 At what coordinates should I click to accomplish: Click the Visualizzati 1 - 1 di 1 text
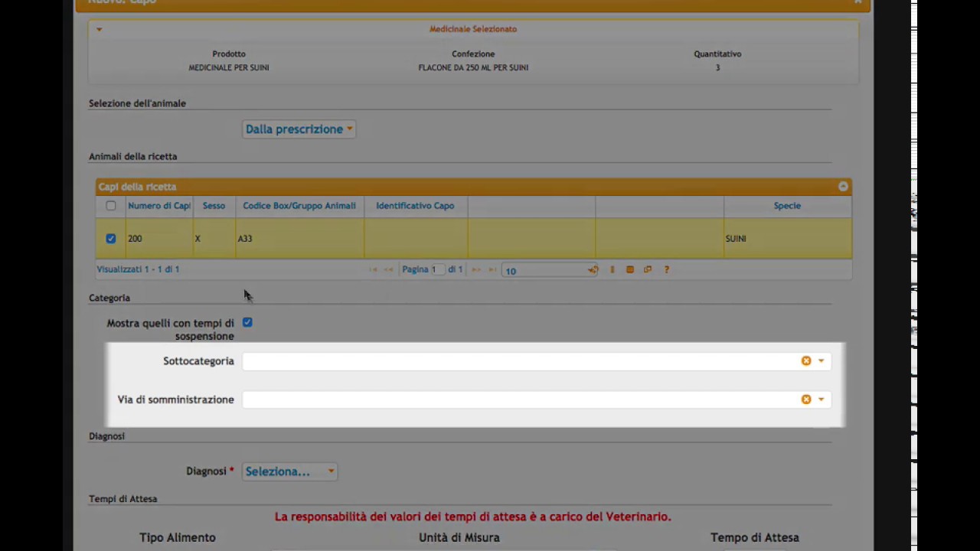138,269
